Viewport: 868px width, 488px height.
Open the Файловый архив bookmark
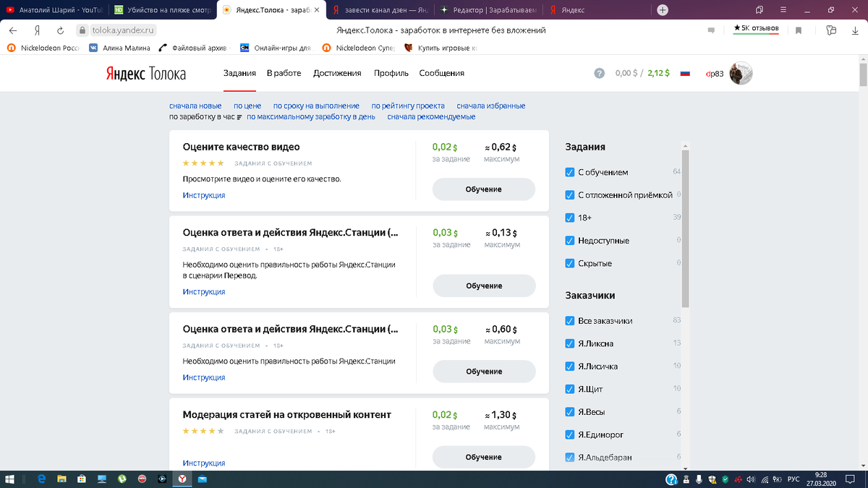coord(192,48)
